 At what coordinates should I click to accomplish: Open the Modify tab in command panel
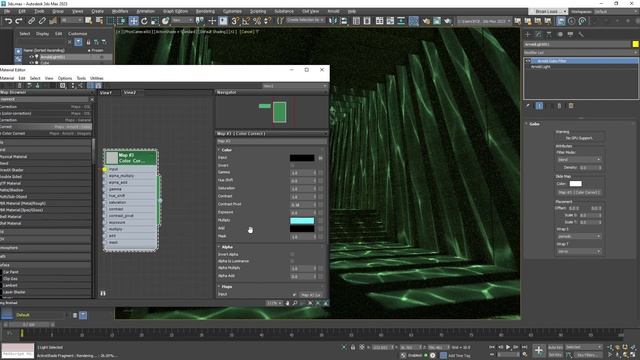(x=538, y=34)
